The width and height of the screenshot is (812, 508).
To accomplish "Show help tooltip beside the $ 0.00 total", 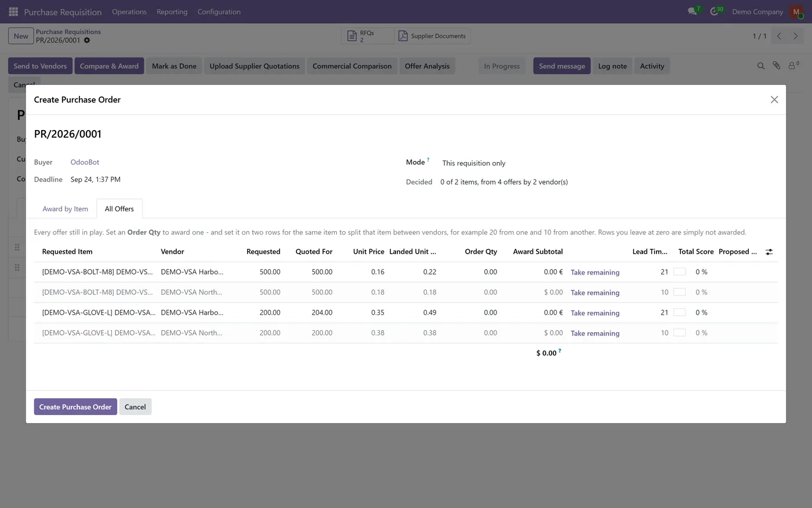I will coord(560,351).
